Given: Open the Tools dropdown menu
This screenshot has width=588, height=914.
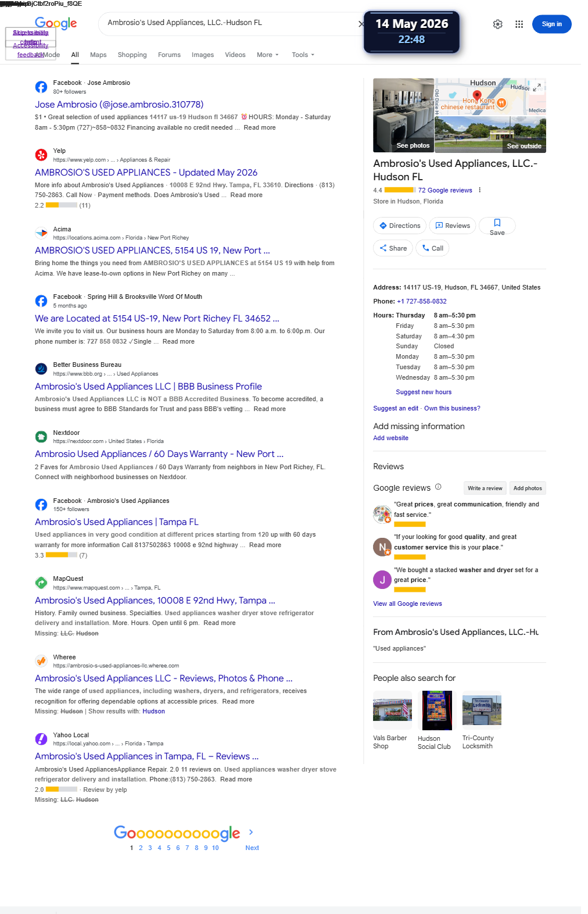Looking at the screenshot, I should [303, 55].
